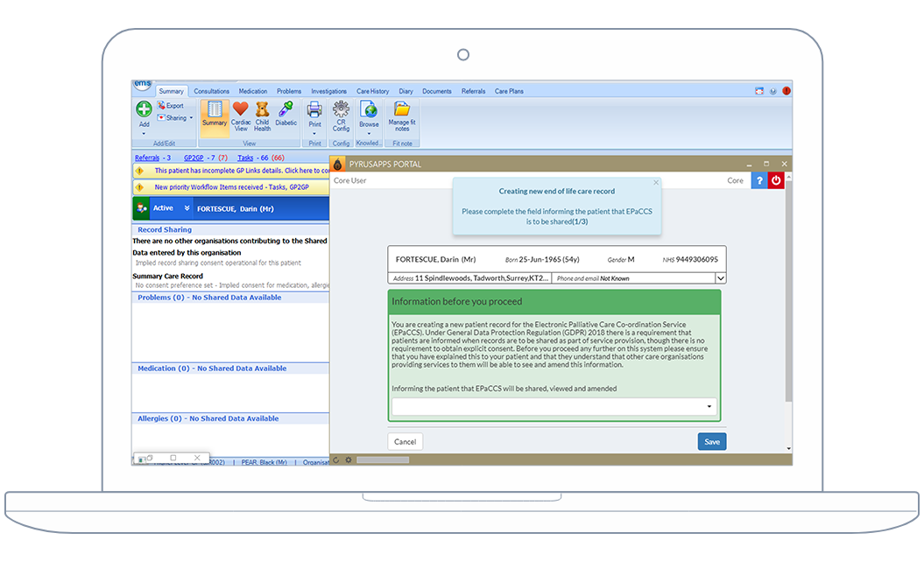Click the new priority Workflow Items notice
The width and height of the screenshot is (924, 561).
[x=231, y=187]
